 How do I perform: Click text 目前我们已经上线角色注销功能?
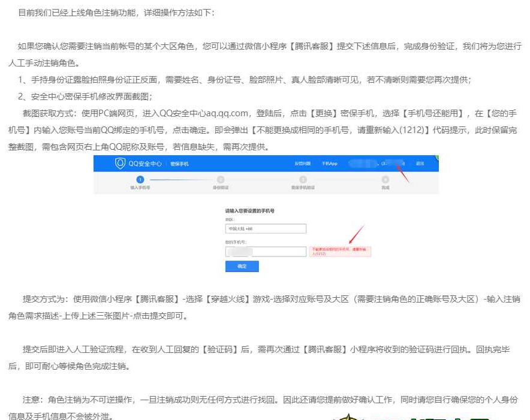pyautogui.click(x=77, y=13)
